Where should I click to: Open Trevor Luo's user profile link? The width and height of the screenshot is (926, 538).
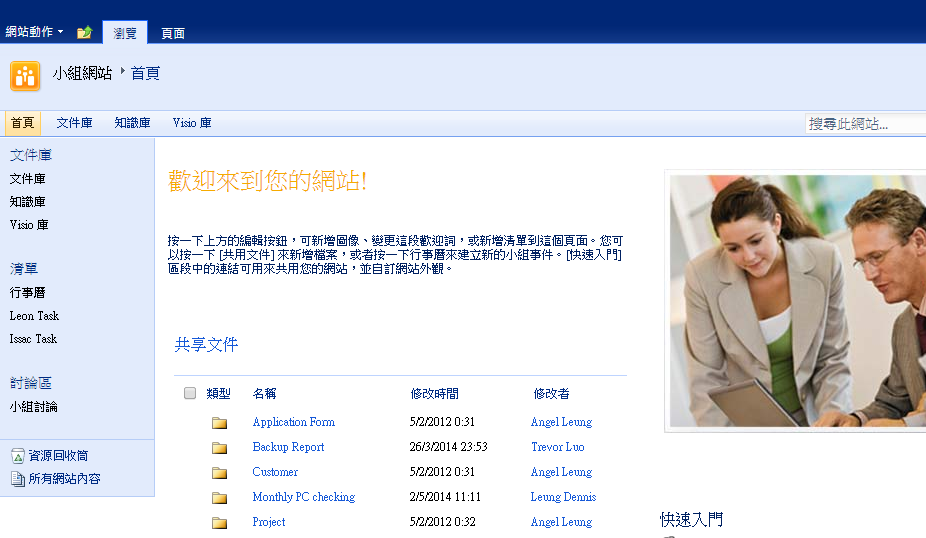pyautogui.click(x=557, y=447)
